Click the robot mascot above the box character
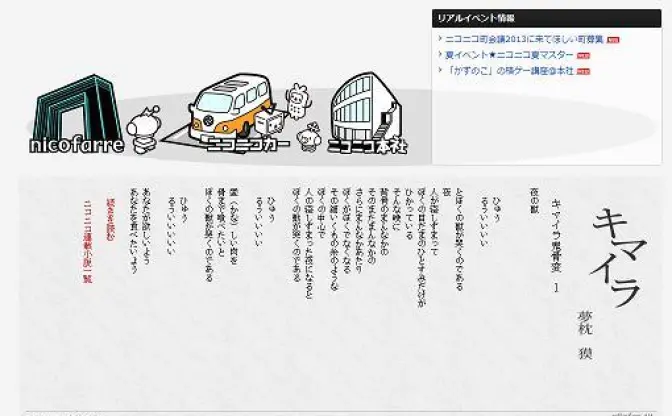Viewport: 672px width, 416px height. (297, 101)
